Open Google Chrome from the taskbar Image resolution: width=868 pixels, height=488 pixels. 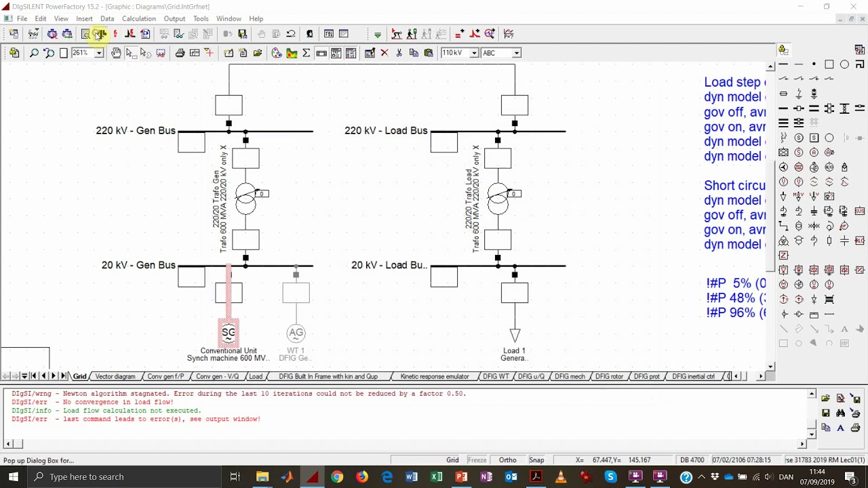pos(337,476)
